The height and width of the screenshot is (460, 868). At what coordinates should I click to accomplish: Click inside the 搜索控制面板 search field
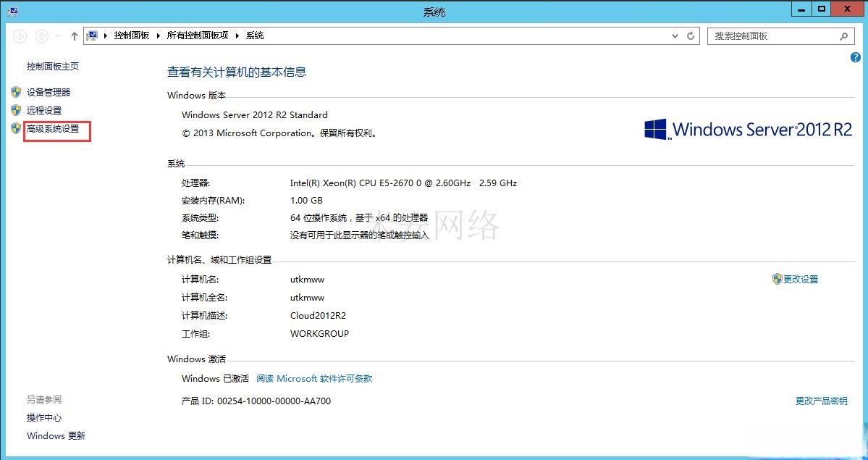point(771,35)
